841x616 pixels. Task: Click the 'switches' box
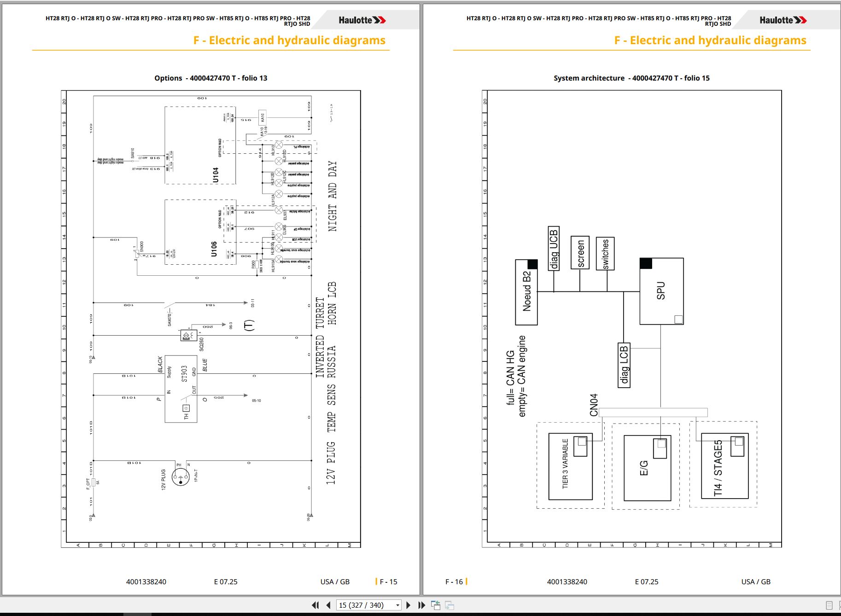click(605, 254)
